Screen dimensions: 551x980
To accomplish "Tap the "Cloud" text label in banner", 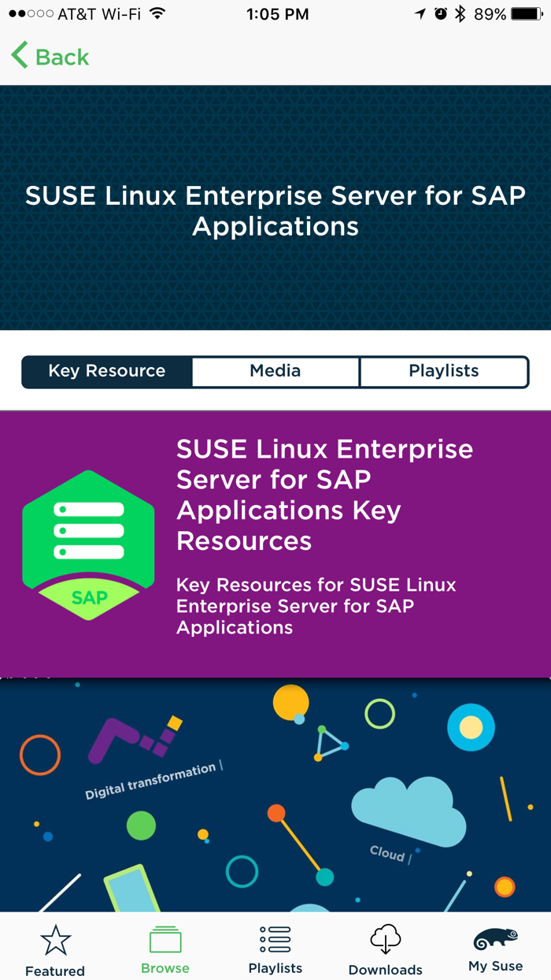I will 387,853.
